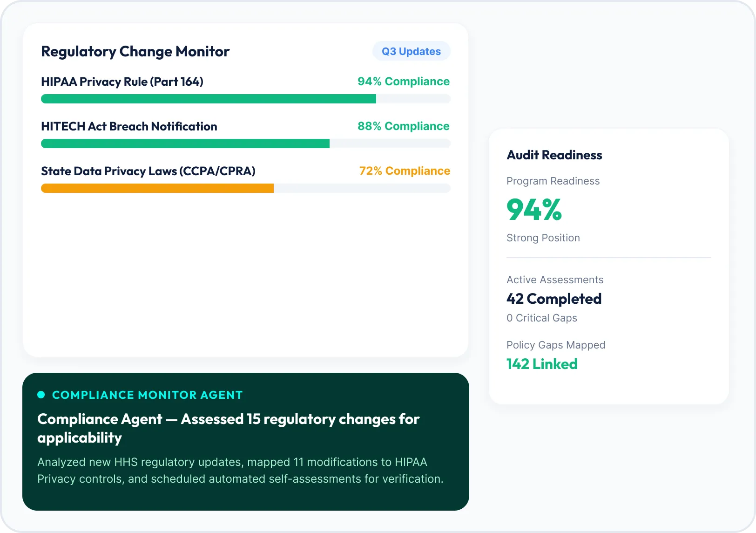
Task: Click the COMPLIANCE MONITOR AGENT label
Action: pos(148,395)
